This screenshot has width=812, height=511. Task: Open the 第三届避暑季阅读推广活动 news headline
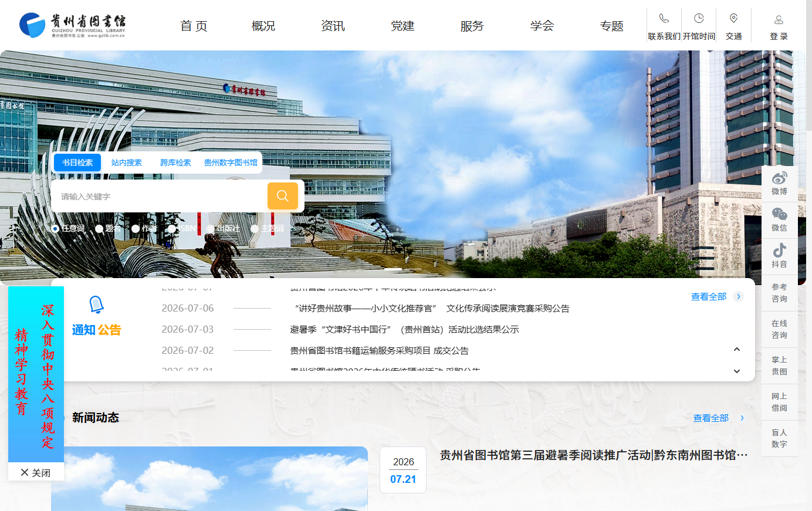point(594,455)
